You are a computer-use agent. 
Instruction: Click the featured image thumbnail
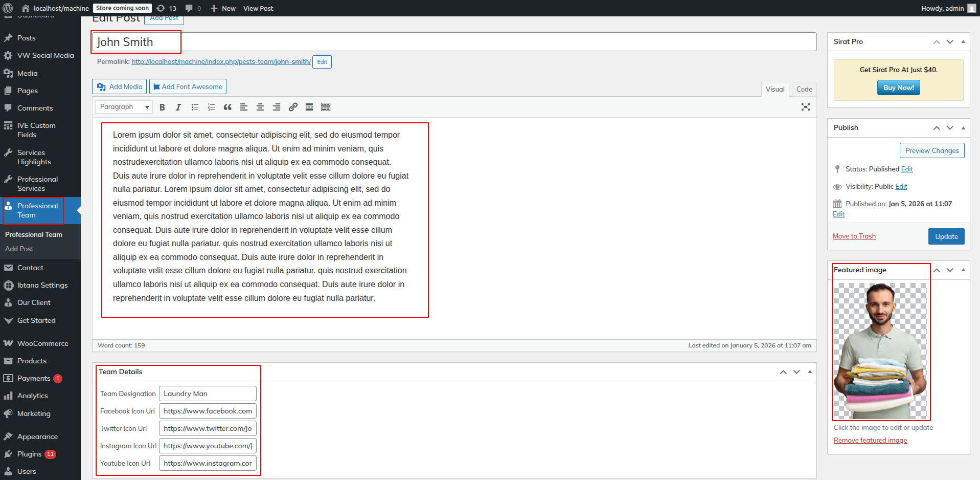coord(880,351)
